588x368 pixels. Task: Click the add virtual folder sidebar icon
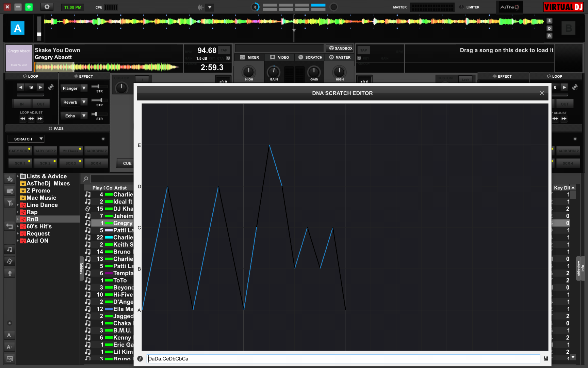coord(10,191)
